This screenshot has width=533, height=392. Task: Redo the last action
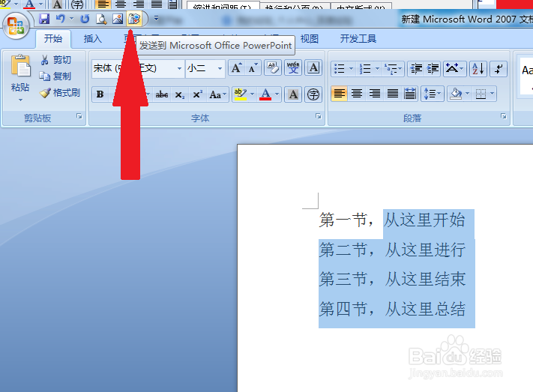coord(85,19)
